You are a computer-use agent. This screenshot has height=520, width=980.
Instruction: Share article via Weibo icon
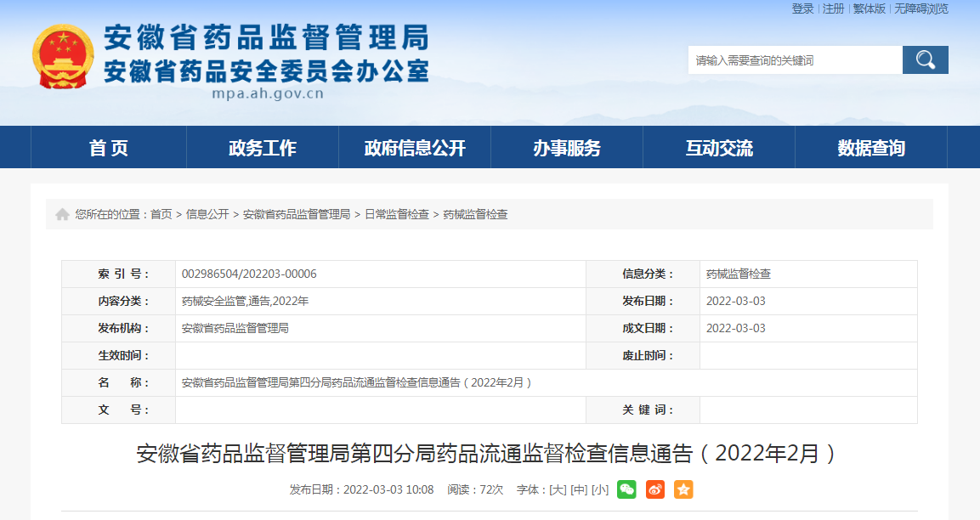[x=655, y=489]
